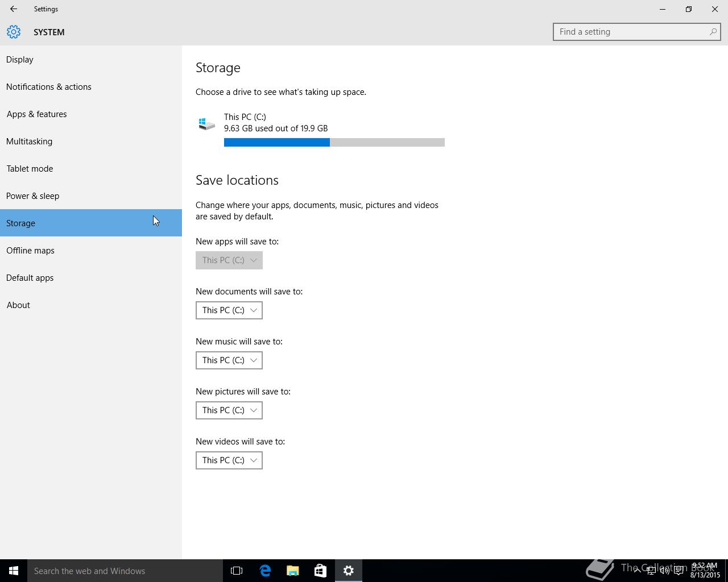This screenshot has height=582, width=728.
Task: Open the network icon in system tray
Action: tap(651, 571)
